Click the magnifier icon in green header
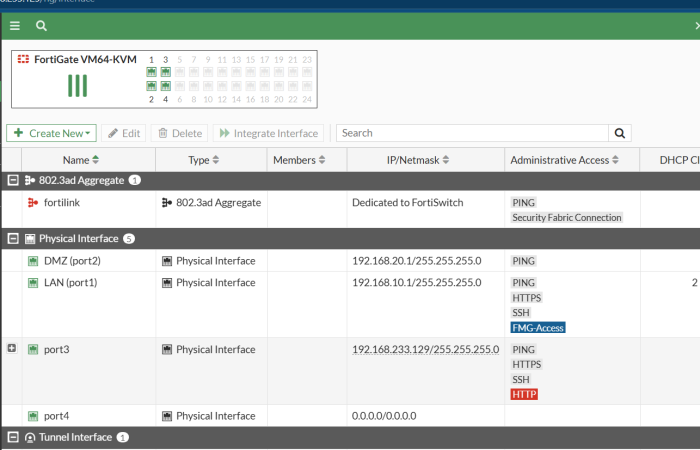 [41, 26]
